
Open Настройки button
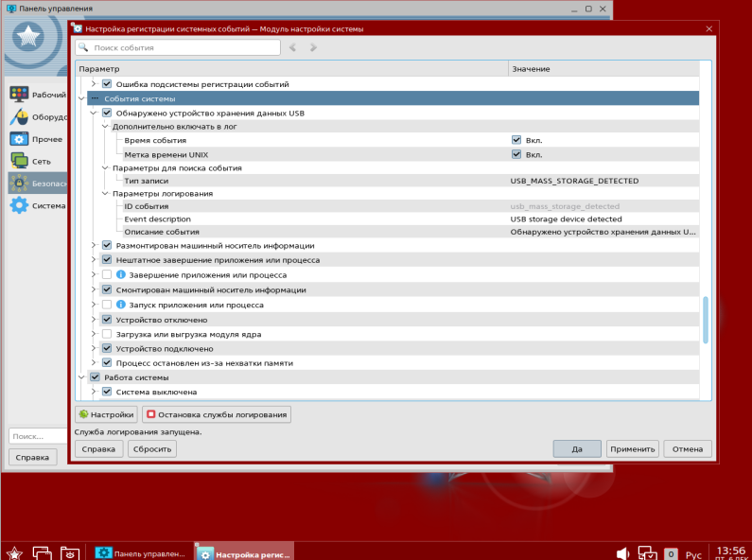tap(106, 414)
